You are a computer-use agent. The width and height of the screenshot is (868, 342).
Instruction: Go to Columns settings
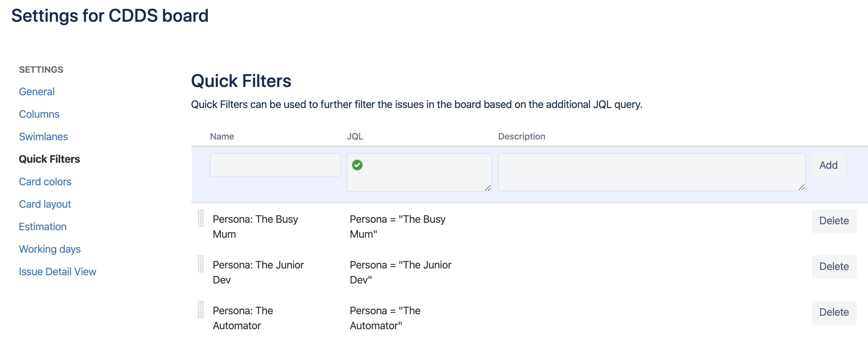click(x=39, y=114)
